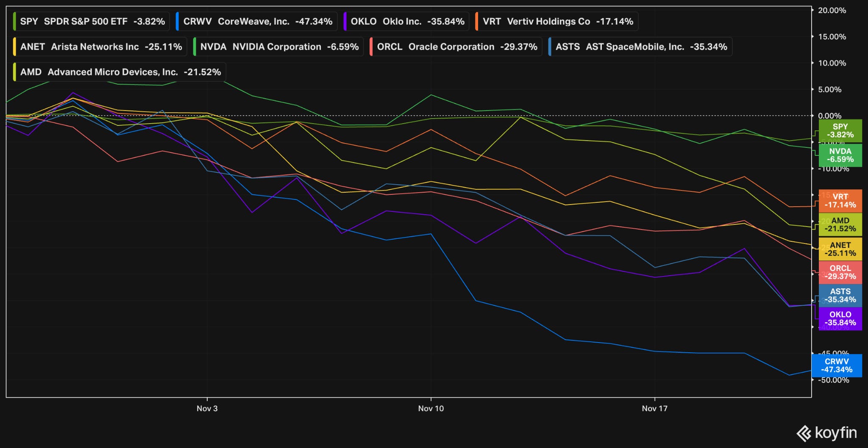Click the NVDA -6.59% axis price tag
The width and height of the screenshot is (868, 448).
(840, 155)
